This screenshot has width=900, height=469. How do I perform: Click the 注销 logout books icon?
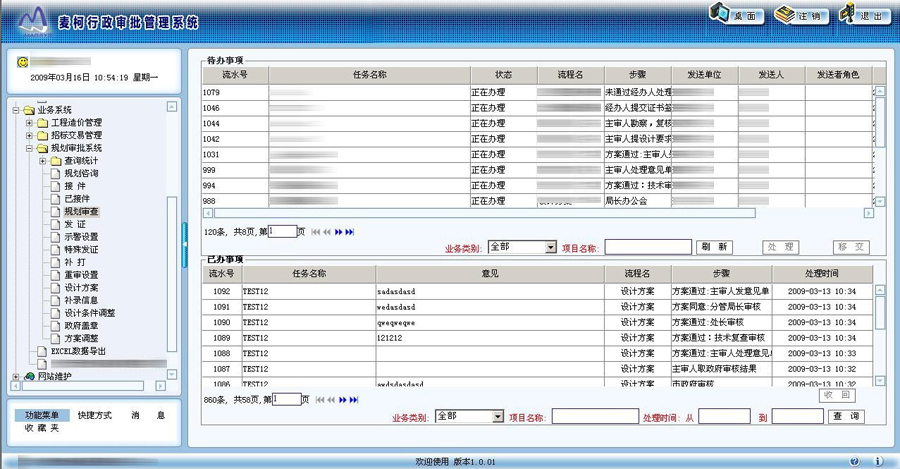[x=800, y=15]
